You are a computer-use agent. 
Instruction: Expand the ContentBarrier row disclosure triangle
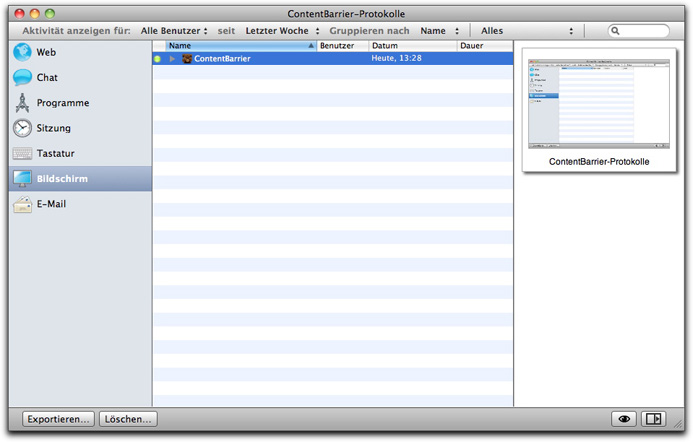[172, 59]
